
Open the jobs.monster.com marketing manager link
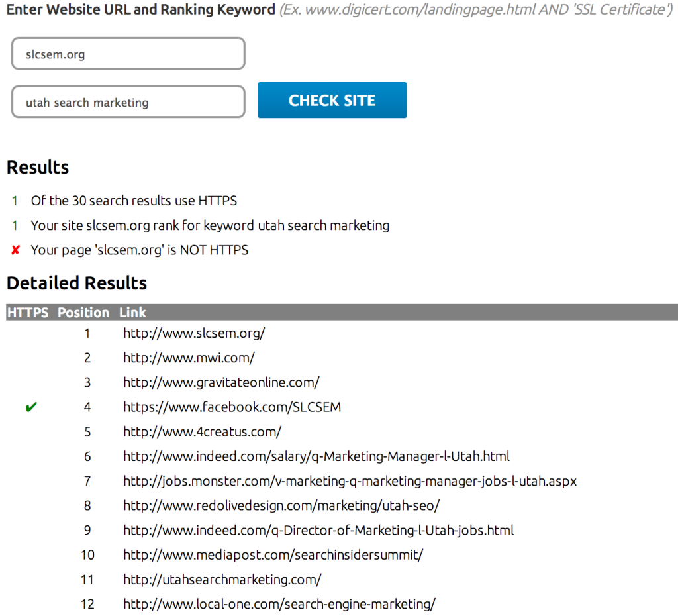tap(350, 481)
